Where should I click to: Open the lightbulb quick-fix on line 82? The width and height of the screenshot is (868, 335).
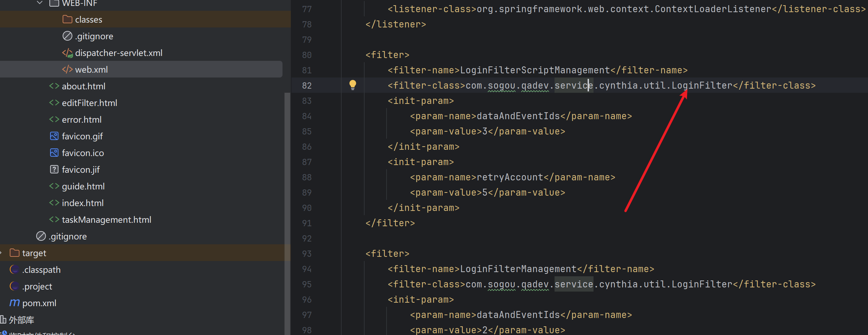click(352, 85)
